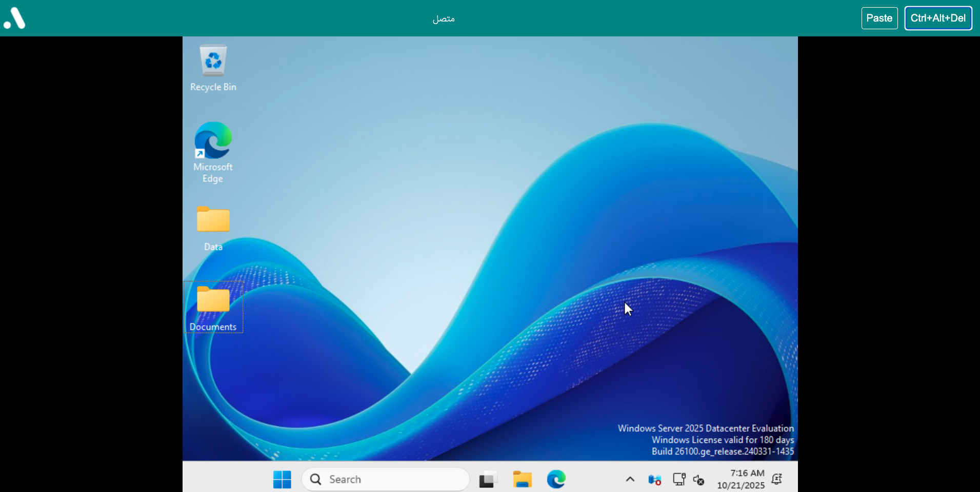Click the blue server tray icon
This screenshot has height=492, width=980.
coord(654,480)
